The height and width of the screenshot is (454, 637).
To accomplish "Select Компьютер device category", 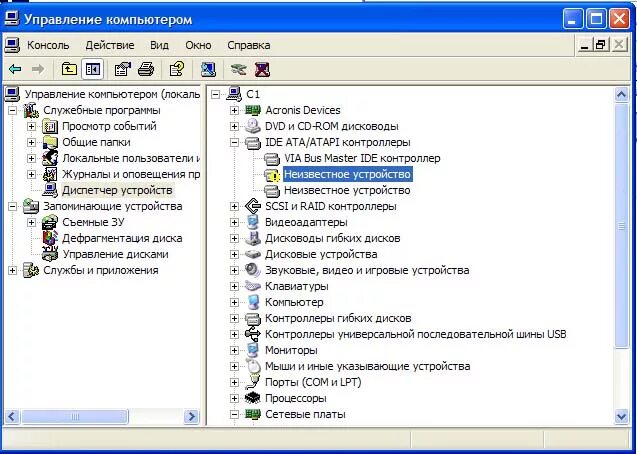I will pos(294,302).
